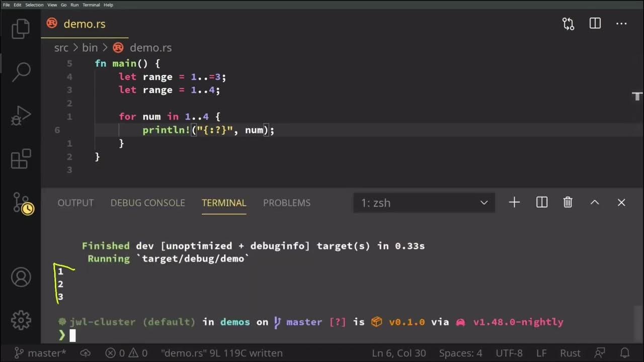The width and height of the screenshot is (644, 362).
Task: Expand the 'bin' breadcrumb segment
Action: [x=90, y=48]
